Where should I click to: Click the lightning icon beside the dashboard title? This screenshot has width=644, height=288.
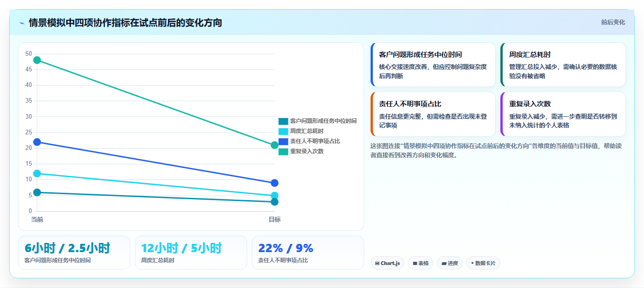point(22,23)
